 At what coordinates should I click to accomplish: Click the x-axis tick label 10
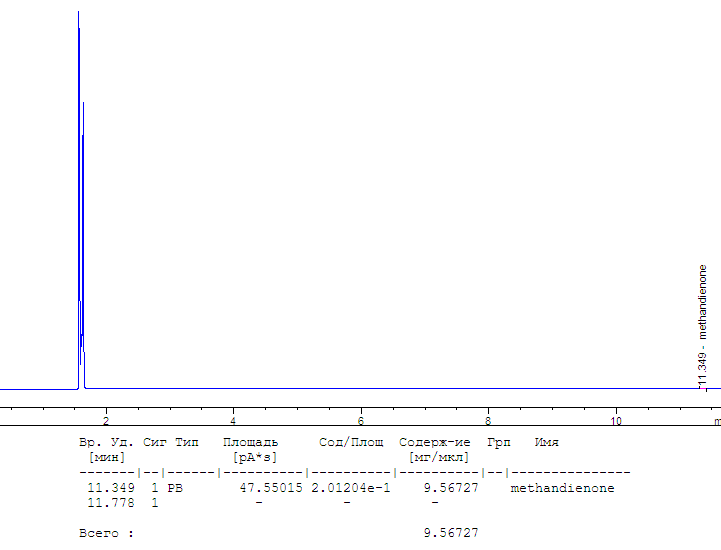coord(616,421)
